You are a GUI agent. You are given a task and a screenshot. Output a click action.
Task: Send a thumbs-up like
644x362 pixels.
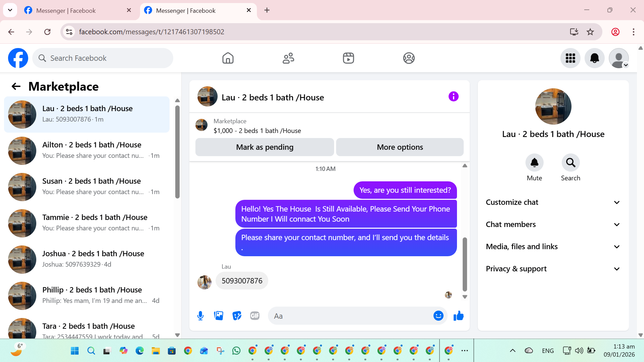tap(458, 316)
